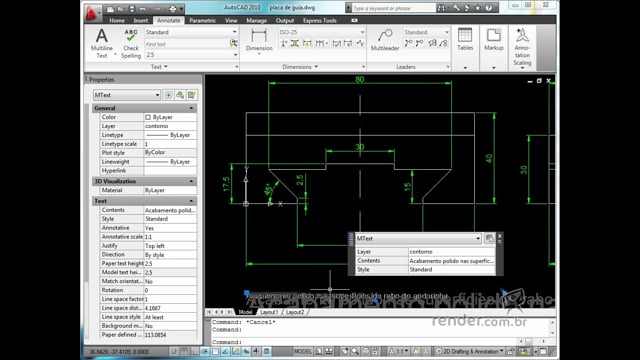The width and height of the screenshot is (640, 360).
Task: Open the Layout1 drawing tab
Action: [269, 312]
